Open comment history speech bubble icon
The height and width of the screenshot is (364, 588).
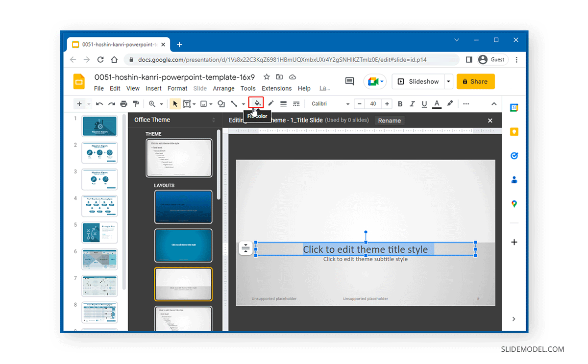click(349, 81)
